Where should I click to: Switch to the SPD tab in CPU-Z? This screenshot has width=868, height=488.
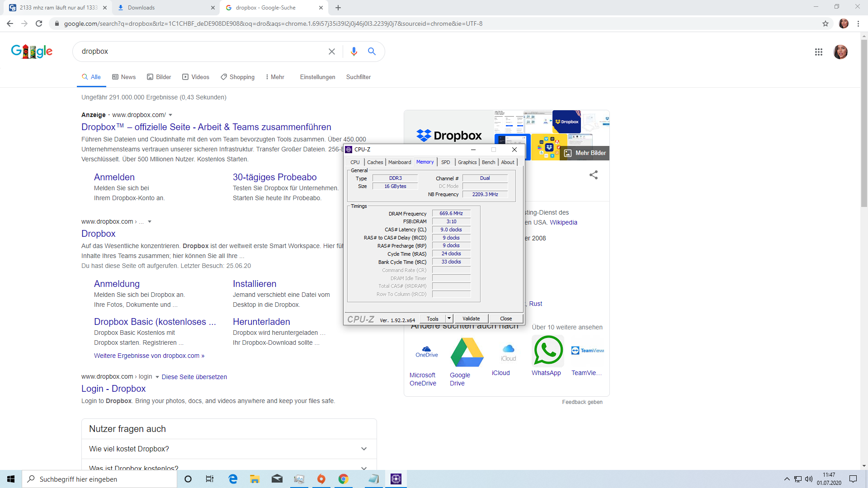pyautogui.click(x=445, y=162)
